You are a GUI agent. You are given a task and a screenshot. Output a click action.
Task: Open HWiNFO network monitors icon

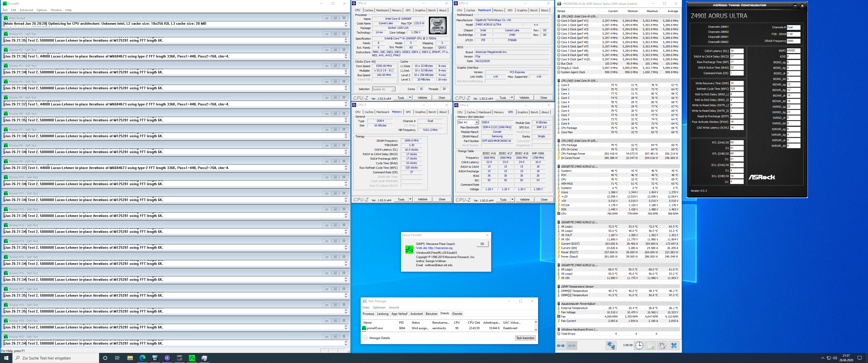click(x=611, y=346)
